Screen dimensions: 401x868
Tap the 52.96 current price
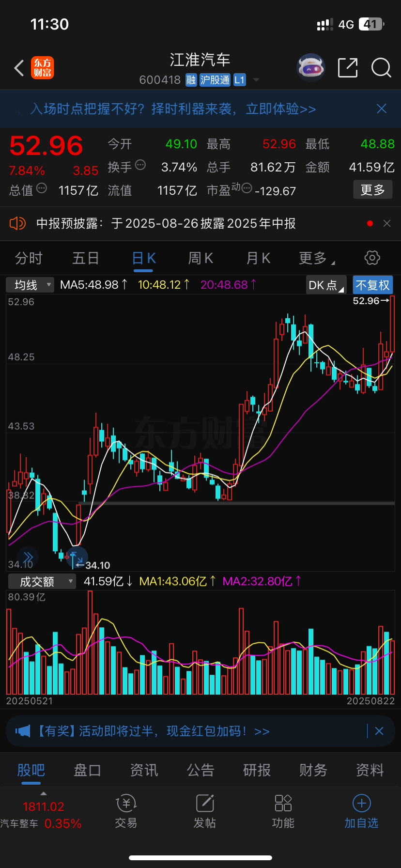point(46,145)
